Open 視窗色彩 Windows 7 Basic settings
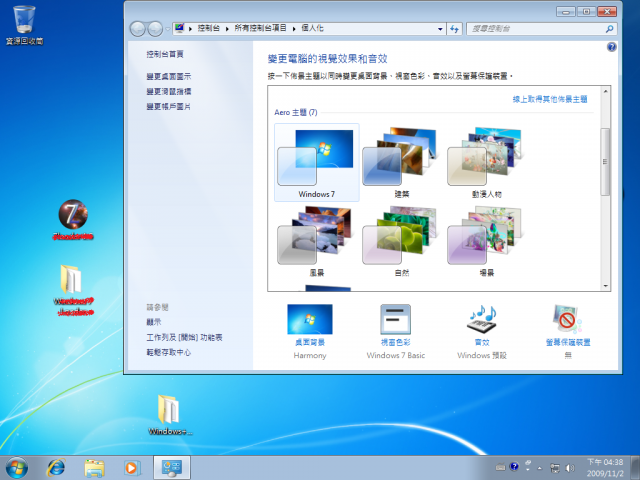Screen dimensions: 640x480 click(x=396, y=331)
